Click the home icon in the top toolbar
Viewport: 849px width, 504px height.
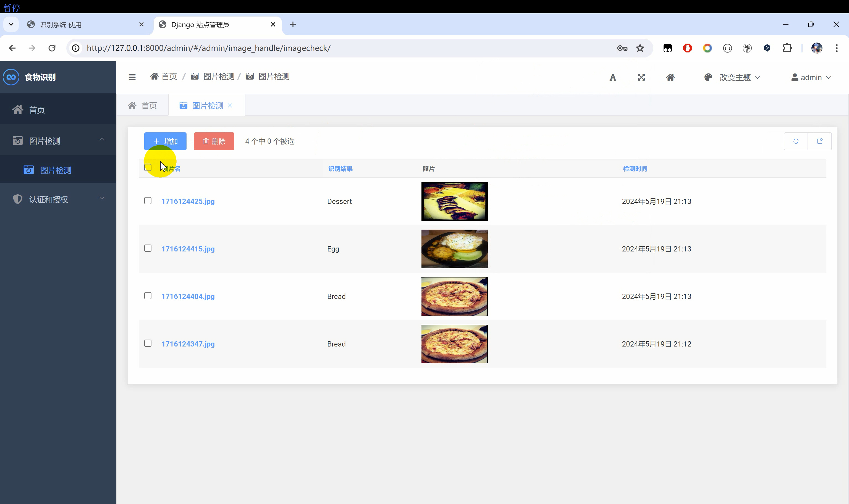pyautogui.click(x=670, y=77)
